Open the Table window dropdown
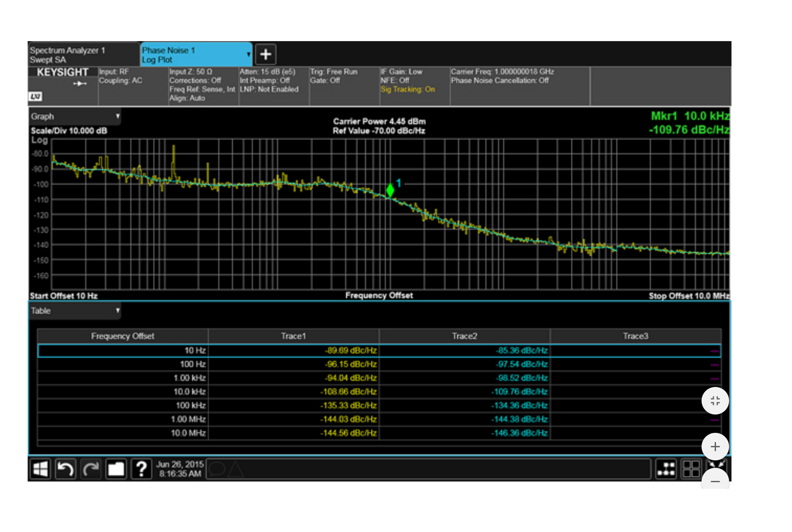 pyautogui.click(x=75, y=311)
